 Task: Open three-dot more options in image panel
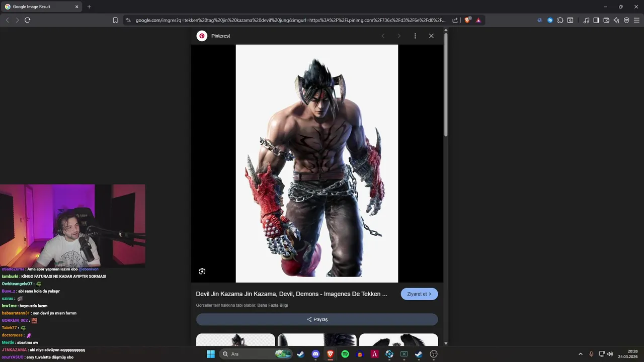415,36
